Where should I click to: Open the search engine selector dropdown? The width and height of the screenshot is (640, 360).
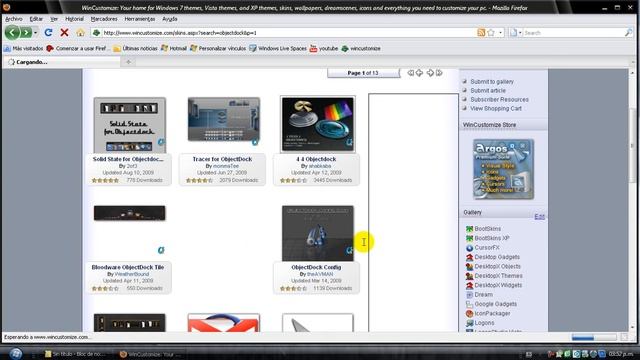click(x=516, y=33)
